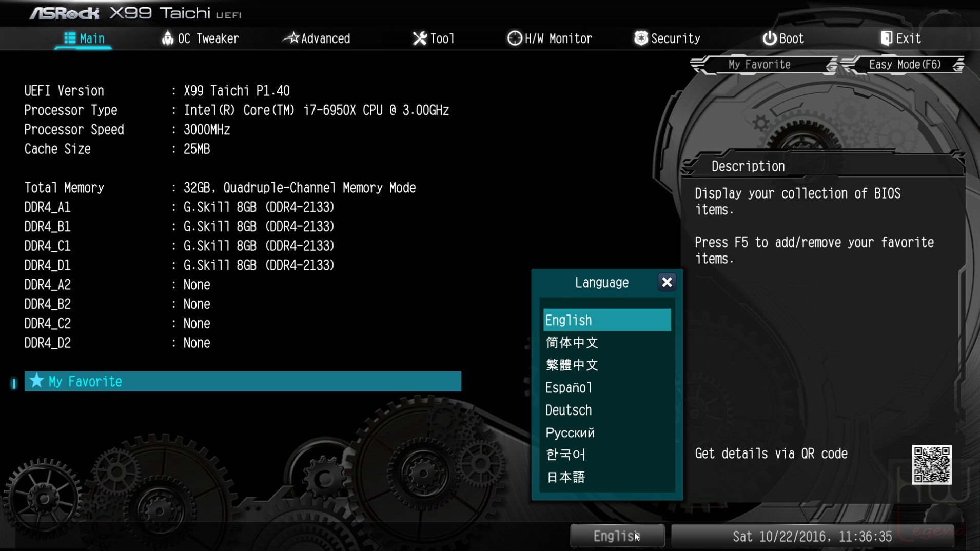This screenshot has height=551, width=980.
Task: Click the DDR4_C1 memory row
Action: click(180, 246)
